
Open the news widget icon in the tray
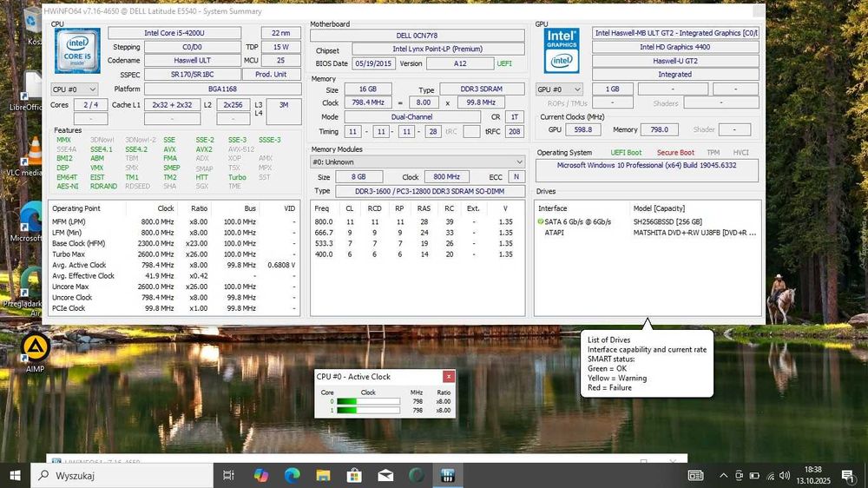[695, 475]
